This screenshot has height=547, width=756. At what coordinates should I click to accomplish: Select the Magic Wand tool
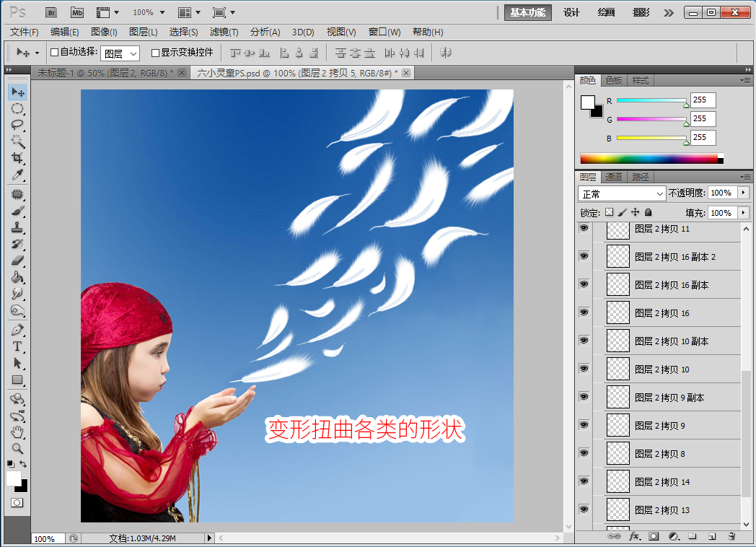point(17,141)
